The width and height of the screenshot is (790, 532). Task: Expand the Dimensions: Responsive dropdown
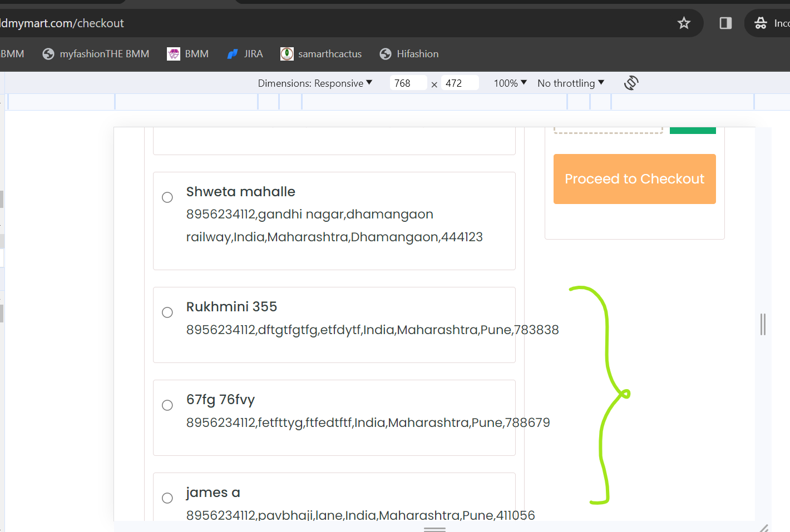pos(315,83)
